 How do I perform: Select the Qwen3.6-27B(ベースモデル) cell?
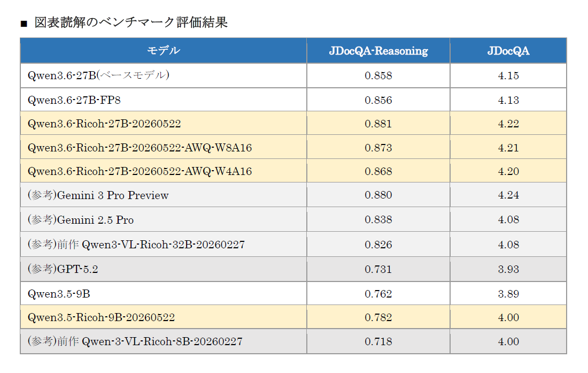click(x=164, y=75)
